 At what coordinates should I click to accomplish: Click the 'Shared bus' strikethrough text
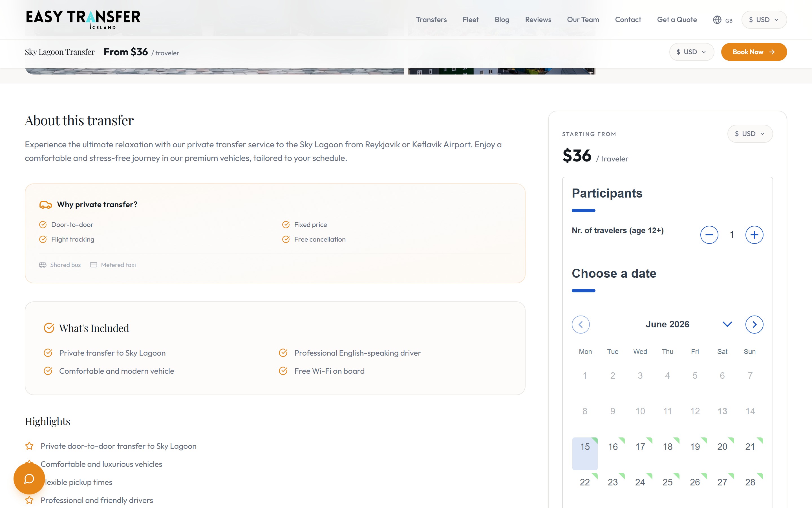(65, 265)
